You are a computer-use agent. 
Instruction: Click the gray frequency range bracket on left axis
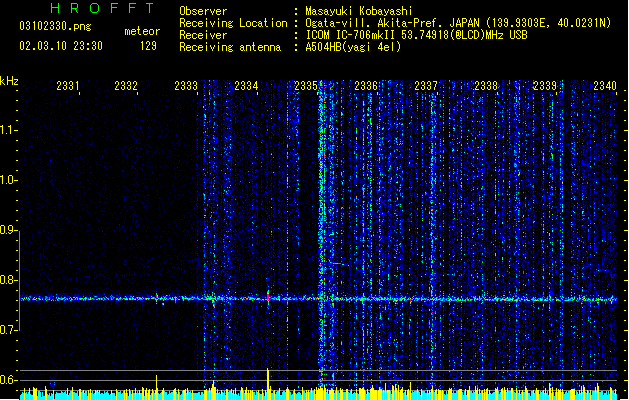pyautogui.click(x=19, y=281)
